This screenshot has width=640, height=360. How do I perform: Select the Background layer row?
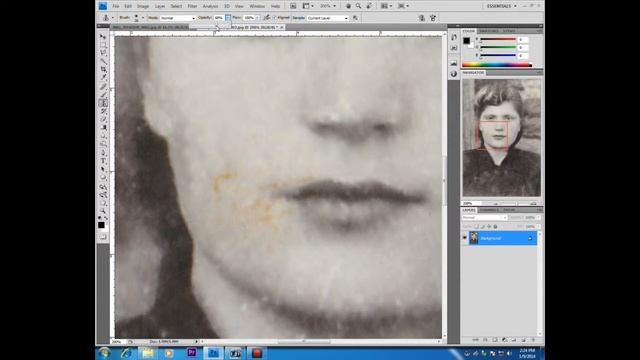[x=502, y=238]
